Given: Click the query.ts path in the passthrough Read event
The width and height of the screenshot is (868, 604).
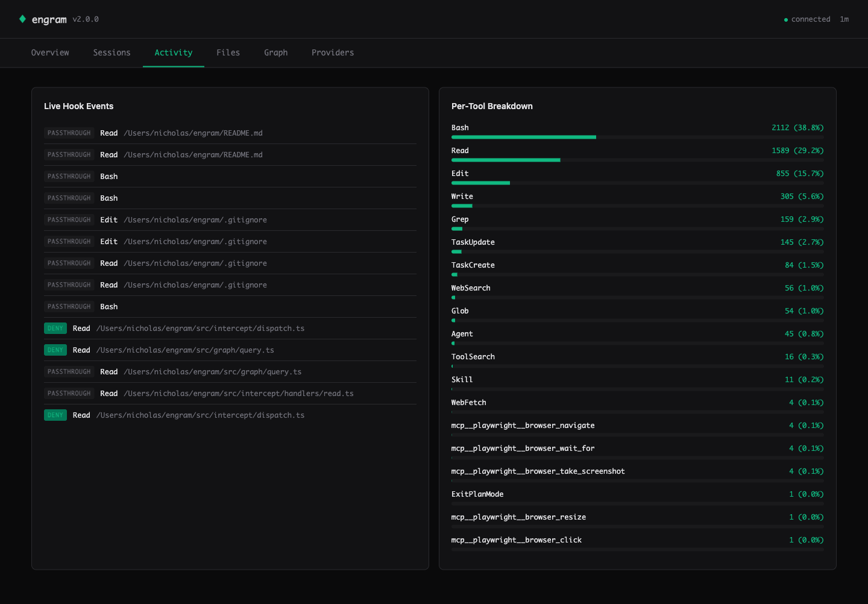Looking at the screenshot, I should (212, 371).
